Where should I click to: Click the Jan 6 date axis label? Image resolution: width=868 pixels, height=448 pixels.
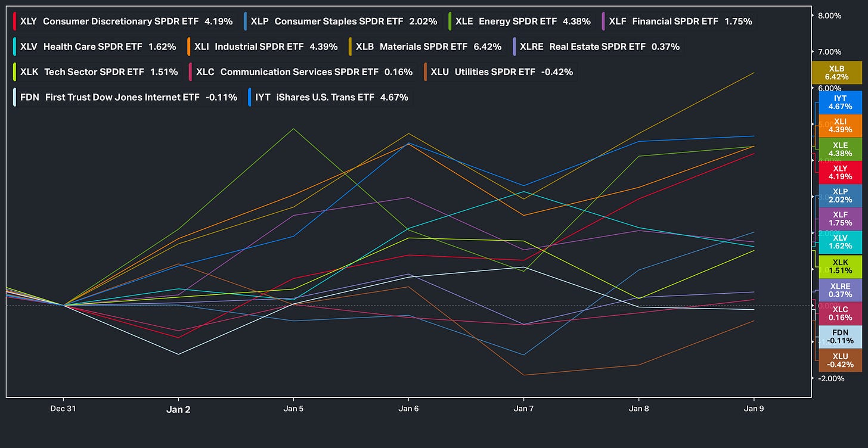tap(408, 408)
